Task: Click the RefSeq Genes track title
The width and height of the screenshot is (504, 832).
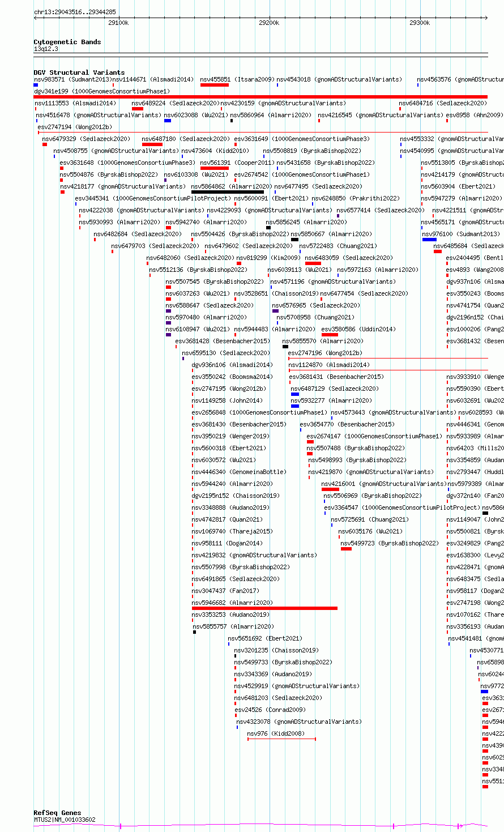Action: click(x=57, y=813)
